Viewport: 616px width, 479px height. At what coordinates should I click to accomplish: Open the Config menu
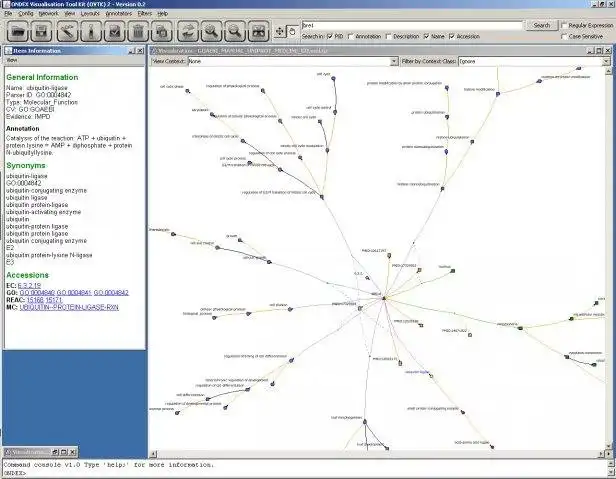(26, 13)
